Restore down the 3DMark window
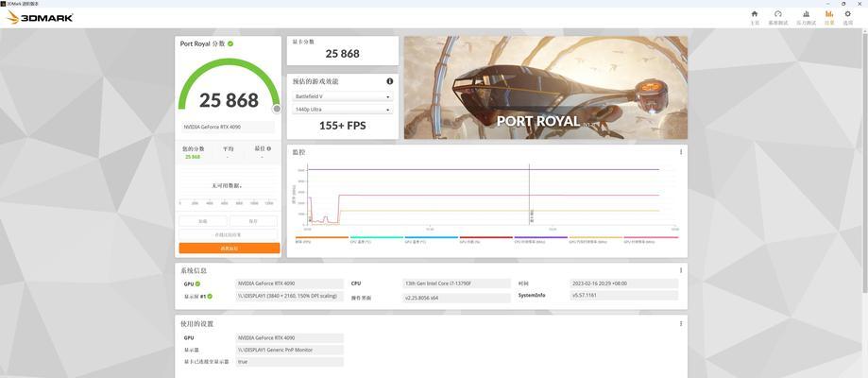 click(x=843, y=4)
